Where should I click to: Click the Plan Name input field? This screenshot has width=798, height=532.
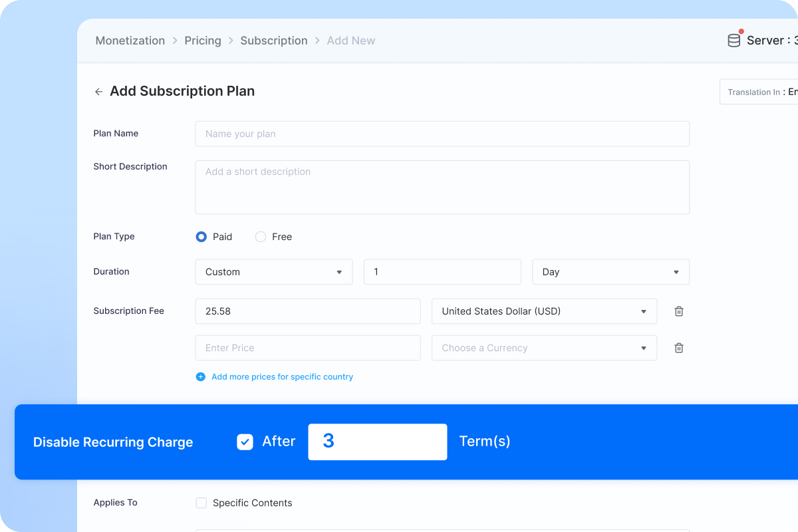pyautogui.click(x=442, y=134)
